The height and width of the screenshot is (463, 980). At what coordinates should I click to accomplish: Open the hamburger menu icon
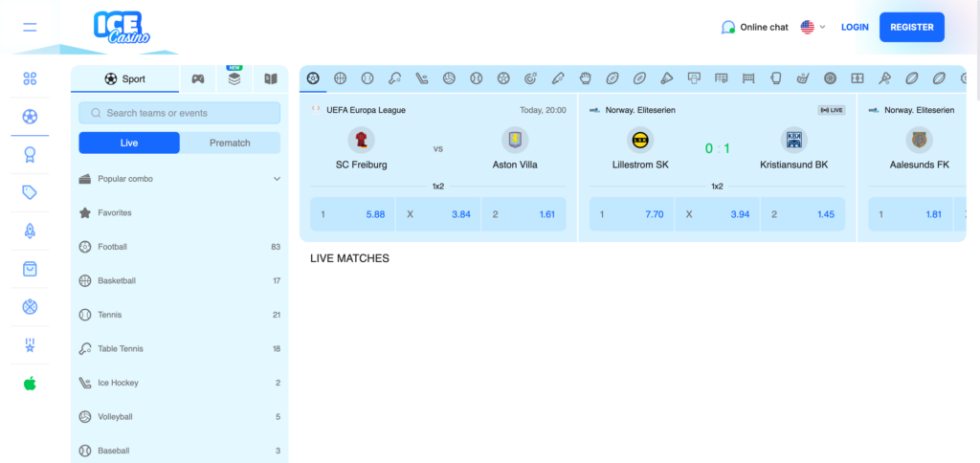tap(30, 27)
